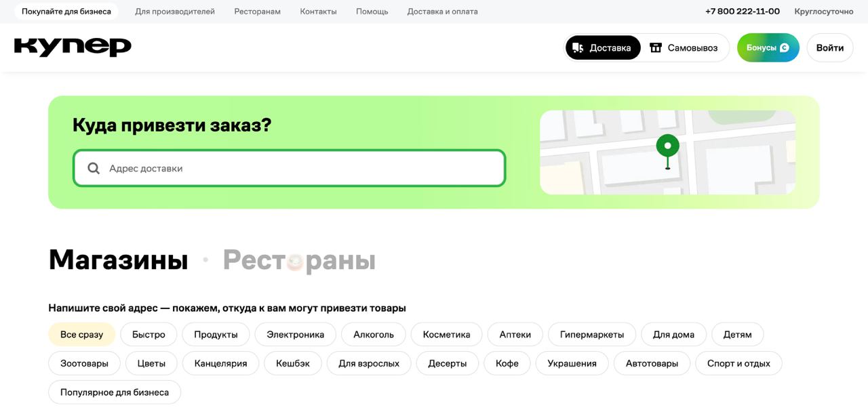
Task: Select the Быстро filter chip
Action: [x=149, y=335]
